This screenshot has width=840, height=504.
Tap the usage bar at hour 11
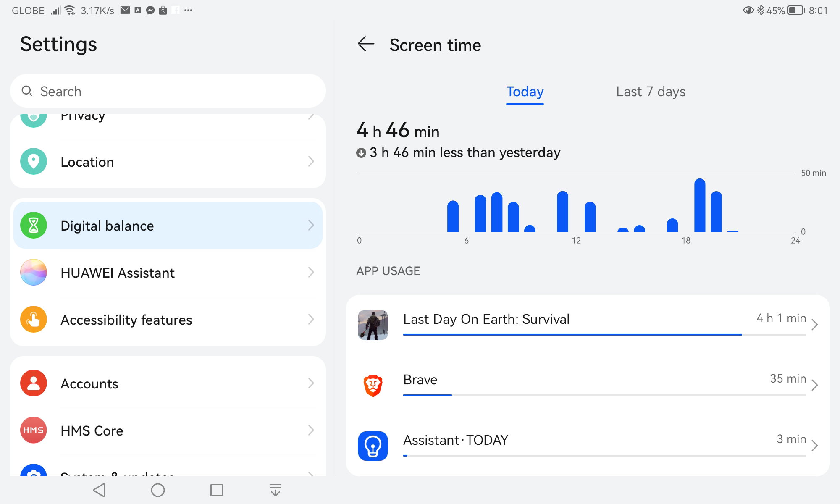562,211
